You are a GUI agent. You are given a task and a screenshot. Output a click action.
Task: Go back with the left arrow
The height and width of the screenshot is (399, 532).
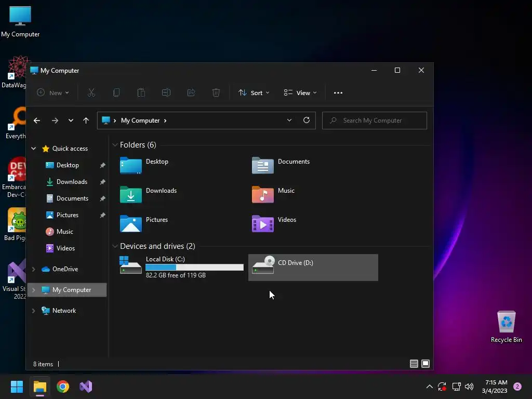pos(37,121)
